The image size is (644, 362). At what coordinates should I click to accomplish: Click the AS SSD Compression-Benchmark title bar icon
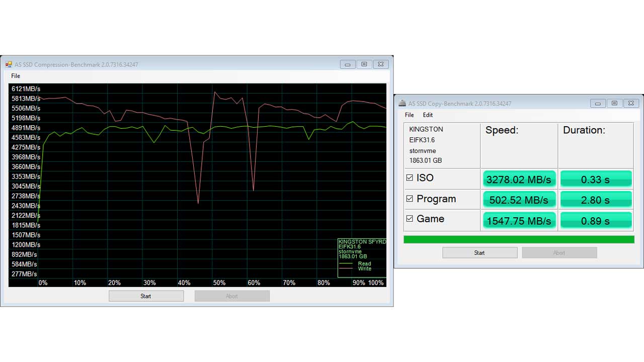9,64
